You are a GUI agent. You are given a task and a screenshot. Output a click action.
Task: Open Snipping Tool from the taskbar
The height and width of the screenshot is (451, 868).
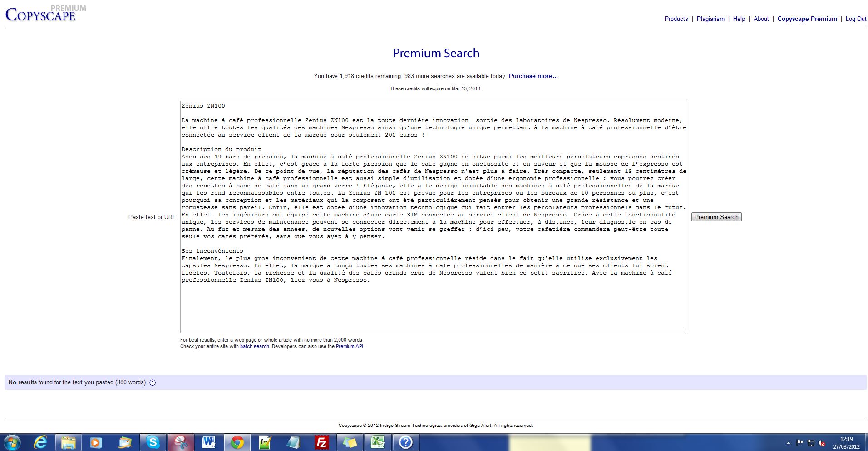point(181,442)
